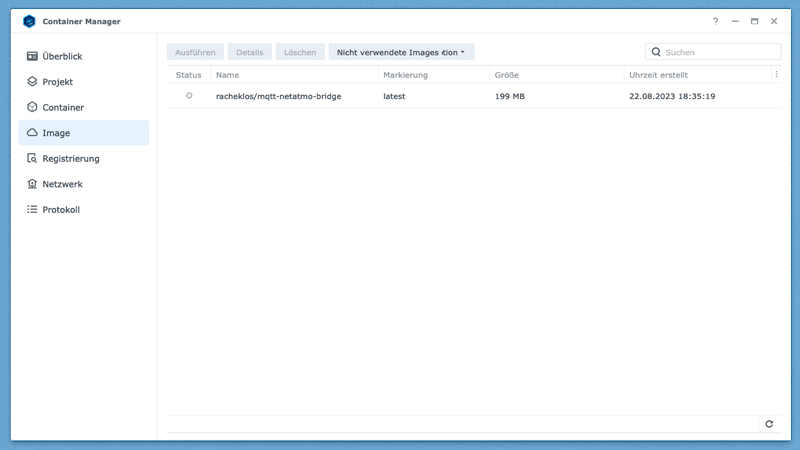Viewport: 800px width, 450px height.
Task: Click the Container cube icon
Action: [32, 107]
